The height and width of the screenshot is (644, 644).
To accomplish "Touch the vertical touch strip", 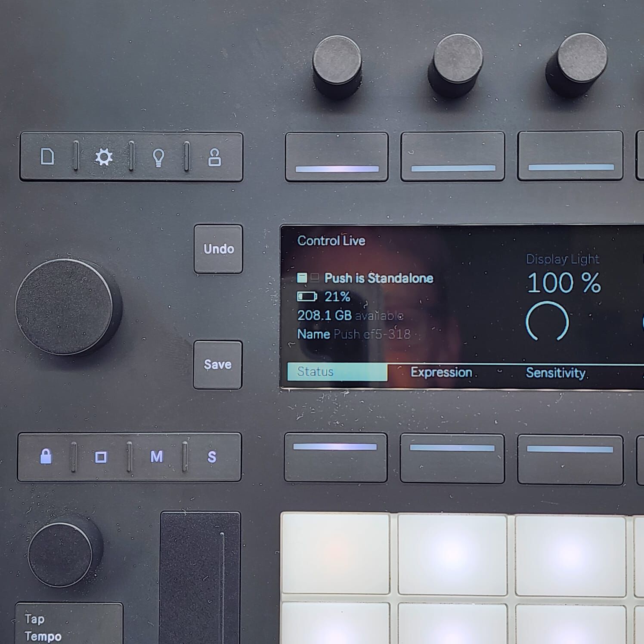I will coord(200,577).
